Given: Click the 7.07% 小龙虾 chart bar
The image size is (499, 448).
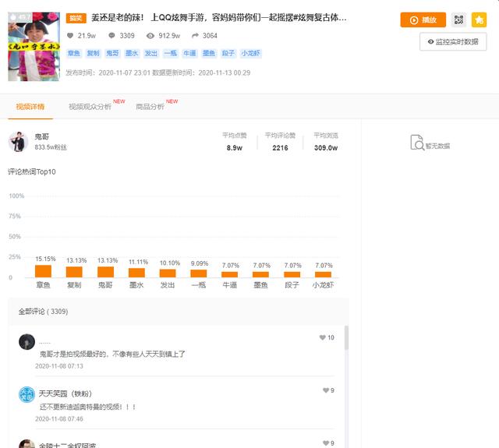Looking at the screenshot, I should (323, 275).
